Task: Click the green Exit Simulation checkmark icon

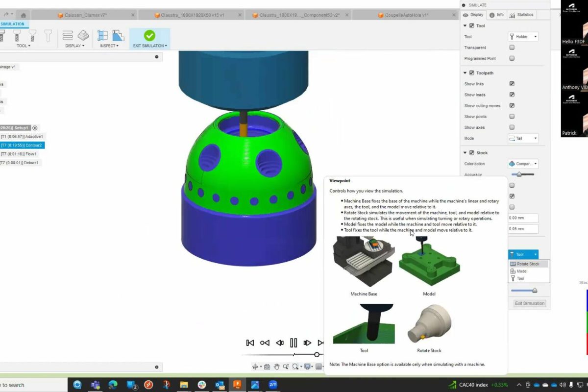Action: [x=149, y=35]
